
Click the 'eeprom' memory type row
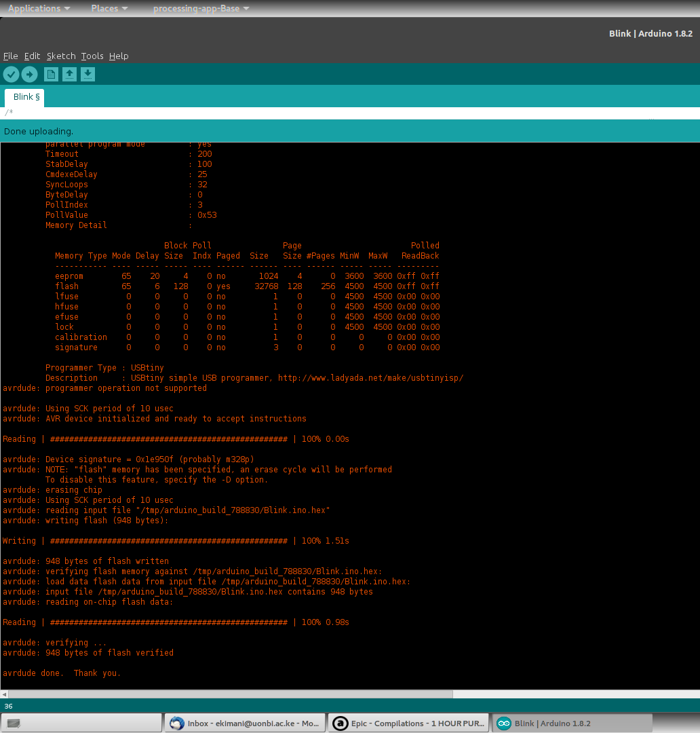247,276
